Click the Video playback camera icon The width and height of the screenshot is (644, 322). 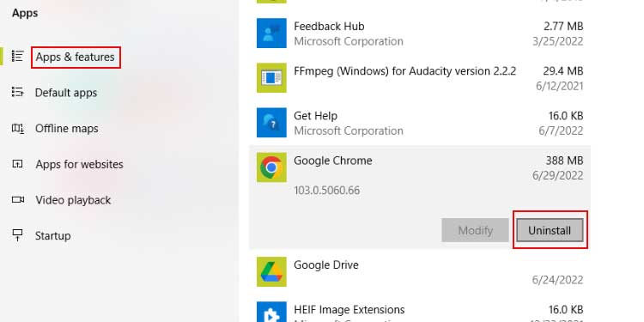pyautogui.click(x=18, y=199)
